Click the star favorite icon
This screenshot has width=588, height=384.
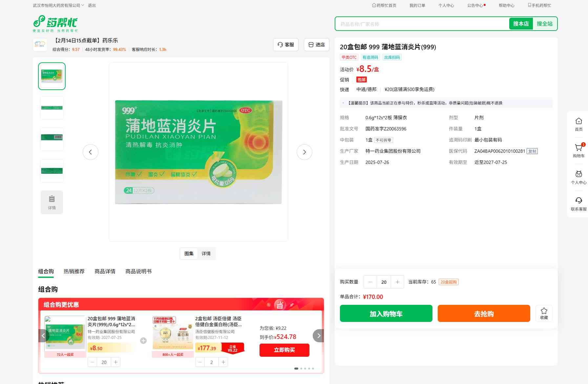[x=544, y=311]
